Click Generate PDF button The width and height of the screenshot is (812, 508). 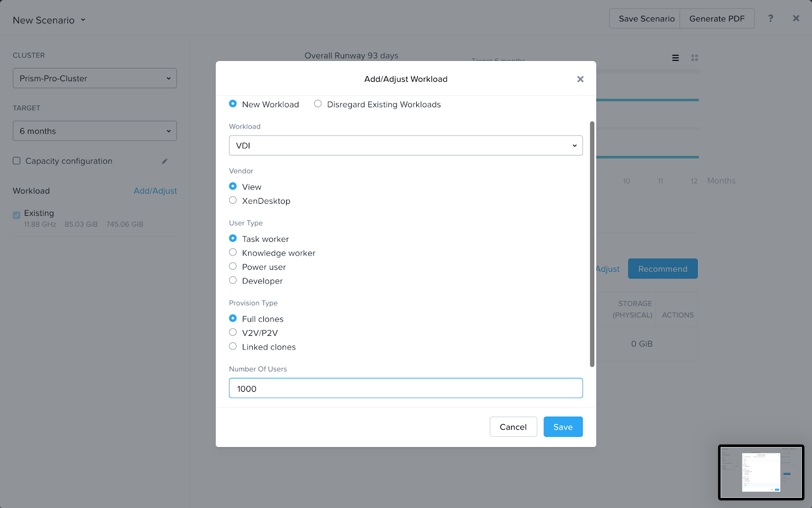[x=717, y=19]
